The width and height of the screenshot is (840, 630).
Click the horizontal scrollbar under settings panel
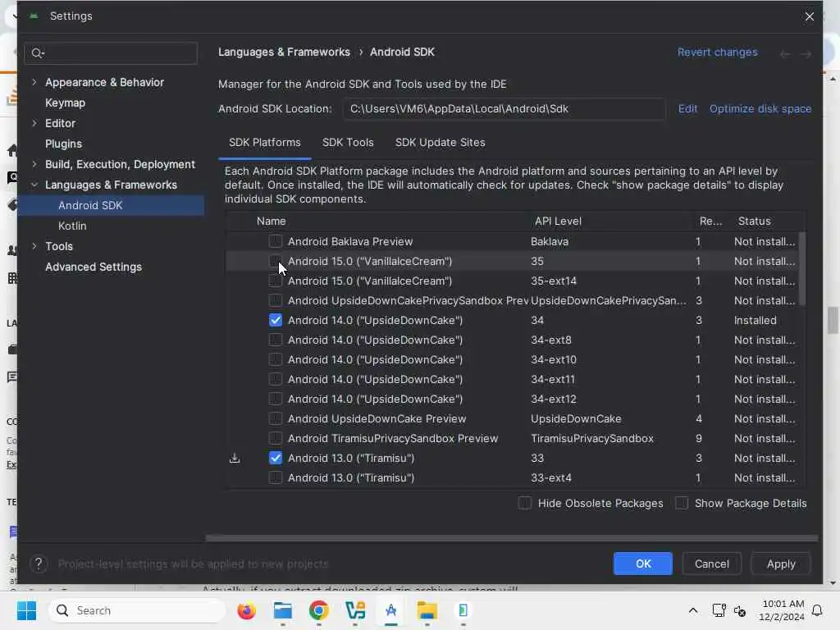(512, 538)
